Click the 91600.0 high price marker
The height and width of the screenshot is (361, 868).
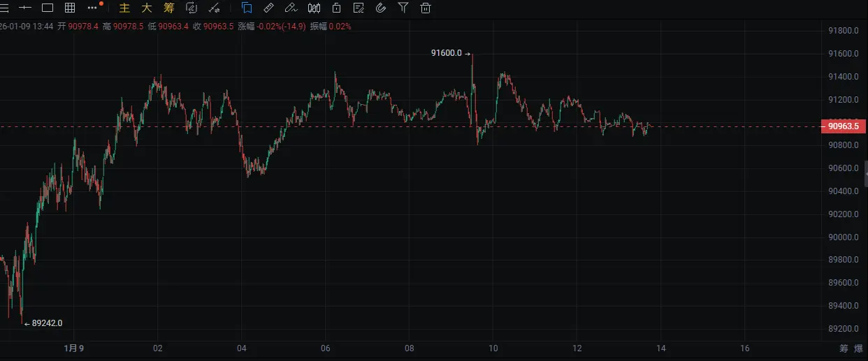pyautogui.click(x=447, y=53)
